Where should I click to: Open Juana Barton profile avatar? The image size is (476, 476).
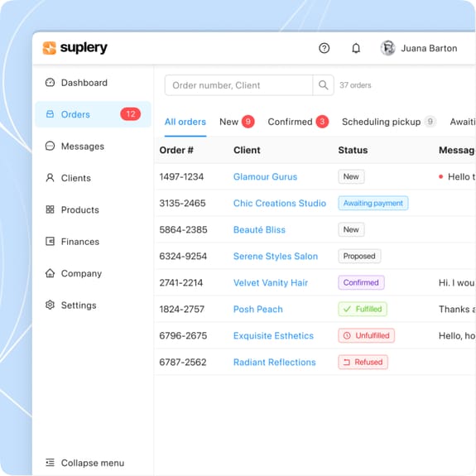[387, 48]
